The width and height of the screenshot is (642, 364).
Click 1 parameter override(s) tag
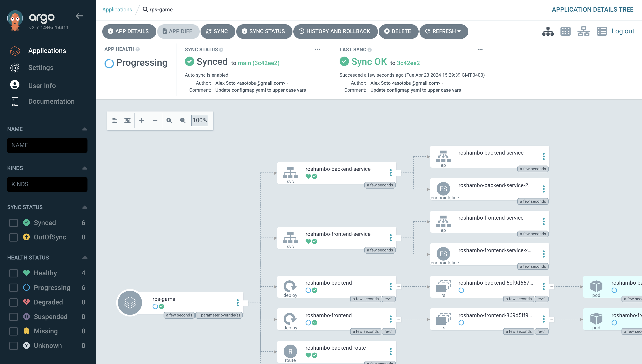coord(219,315)
